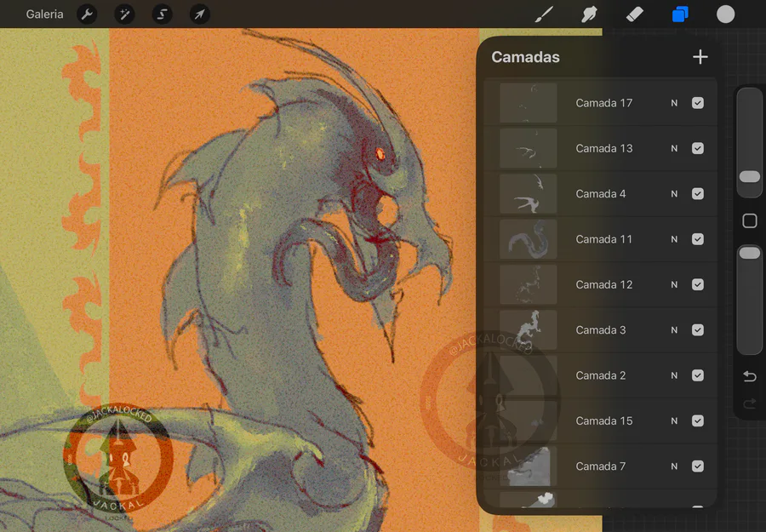Click the Camada 13 layer name
Screen dimensions: 766x532
[603, 148]
